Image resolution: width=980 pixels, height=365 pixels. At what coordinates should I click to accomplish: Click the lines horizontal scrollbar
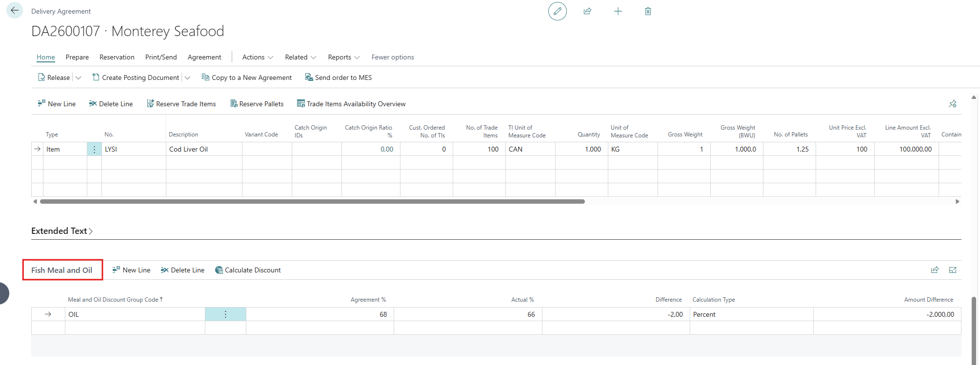pyautogui.click(x=312, y=201)
